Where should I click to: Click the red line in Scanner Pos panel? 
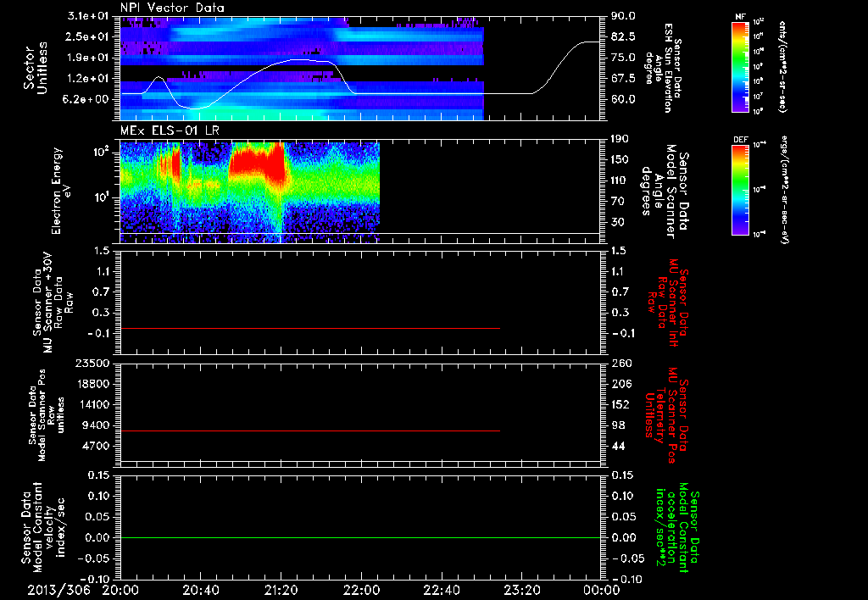coord(310,431)
